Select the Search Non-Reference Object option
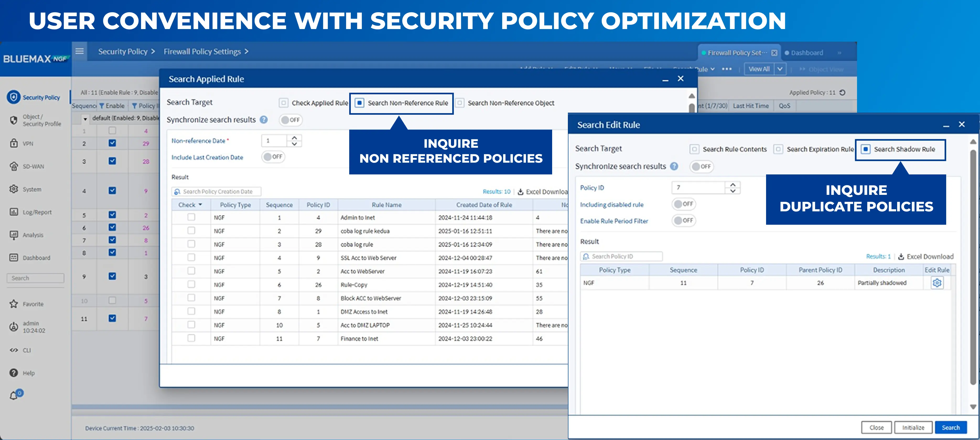This screenshot has height=440, width=980. 505,103
